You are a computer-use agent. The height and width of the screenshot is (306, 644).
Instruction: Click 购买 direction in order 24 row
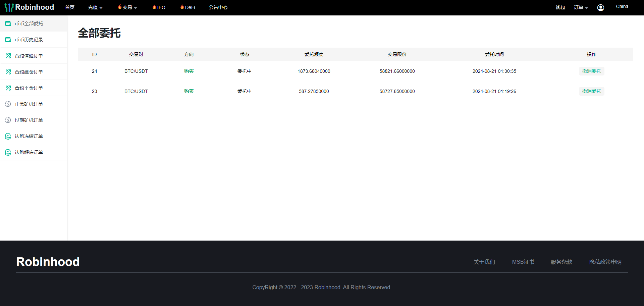click(x=189, y=71)
